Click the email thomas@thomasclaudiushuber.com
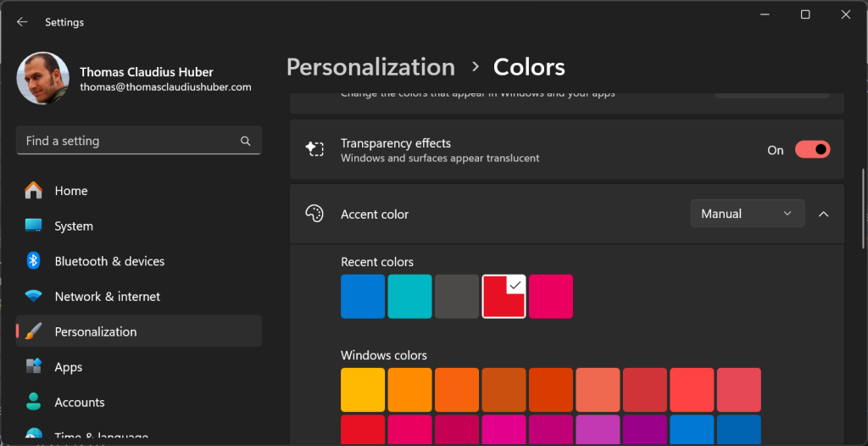The image size is (868, 446). click(x=165, y=87)
